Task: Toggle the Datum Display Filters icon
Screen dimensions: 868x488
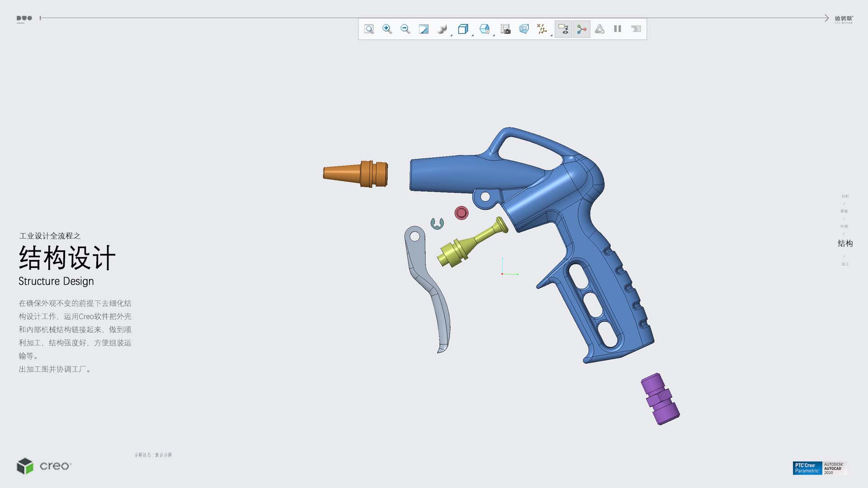Action: tap(541, 29)
